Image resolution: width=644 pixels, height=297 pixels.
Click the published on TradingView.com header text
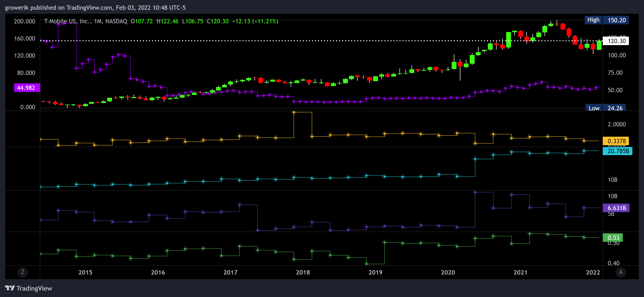tap(71, 8)
